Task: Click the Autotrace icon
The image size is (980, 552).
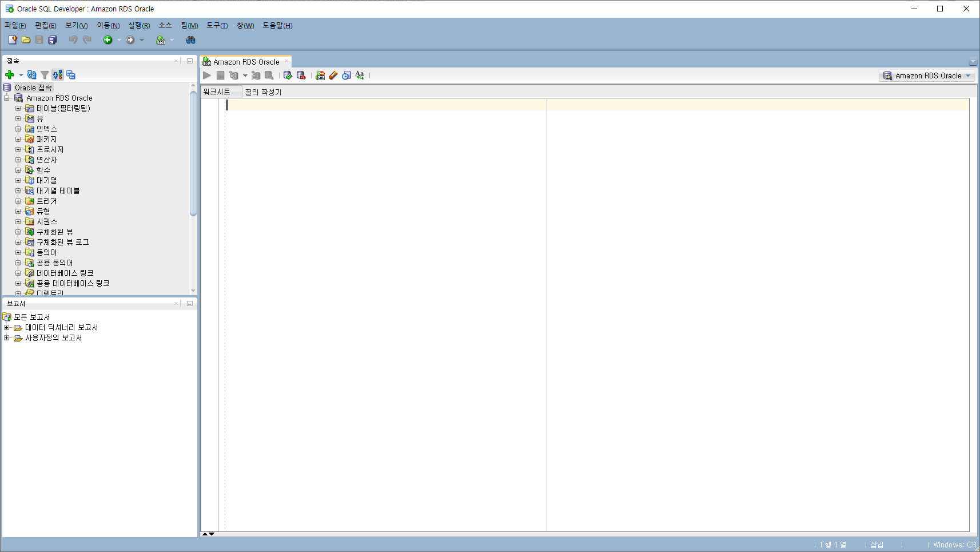Action: tap(256, 76)
